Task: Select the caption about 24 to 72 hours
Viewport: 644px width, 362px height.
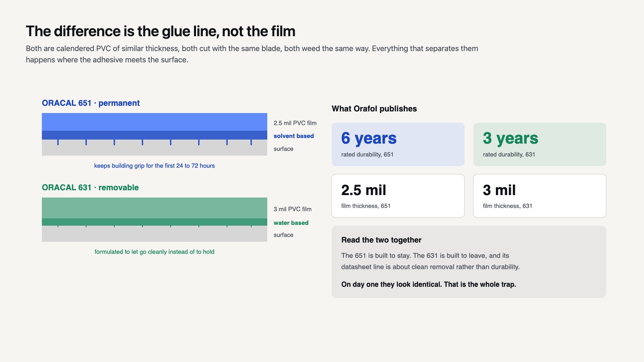Action: (155, 166)
